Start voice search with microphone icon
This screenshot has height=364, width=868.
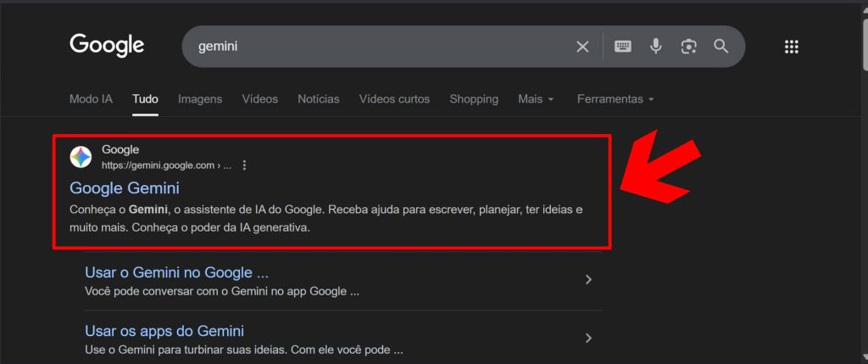click(x=655, y=47)
